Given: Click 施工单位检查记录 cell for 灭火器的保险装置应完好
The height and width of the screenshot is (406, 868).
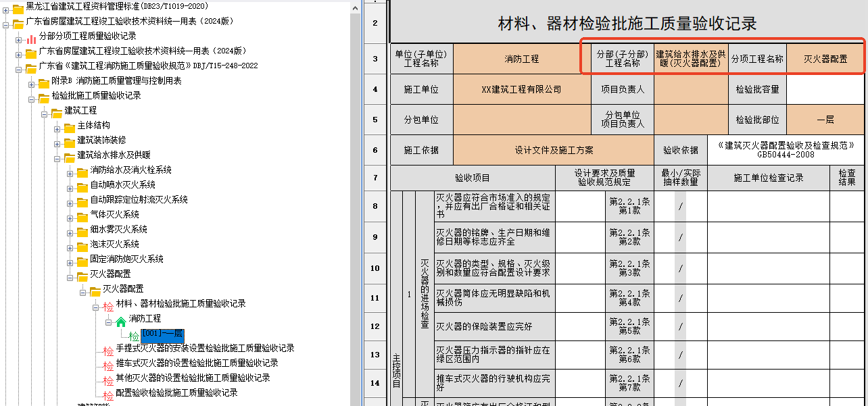Looking at the screenshot, I should 769,326.
